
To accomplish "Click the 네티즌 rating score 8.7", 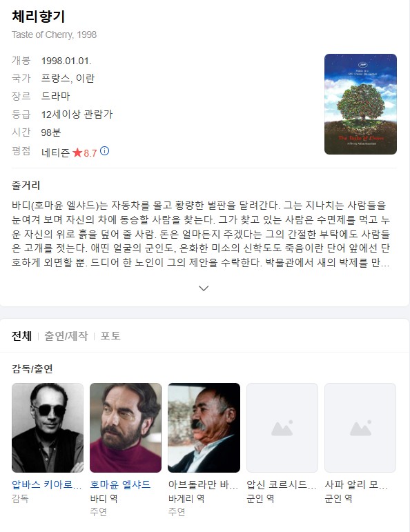I will (90, 153).
